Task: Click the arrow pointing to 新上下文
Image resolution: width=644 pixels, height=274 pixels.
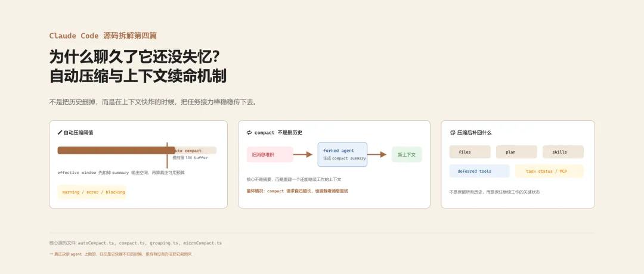Action: (377, 155)
